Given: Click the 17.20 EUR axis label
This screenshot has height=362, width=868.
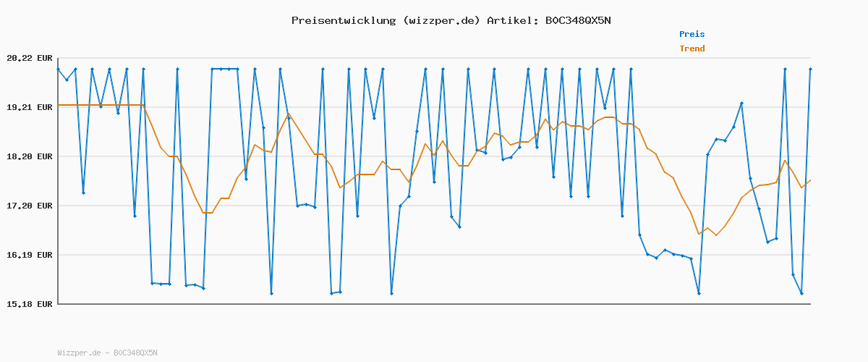Looking at the screenshot, I should tap(29, 206).
